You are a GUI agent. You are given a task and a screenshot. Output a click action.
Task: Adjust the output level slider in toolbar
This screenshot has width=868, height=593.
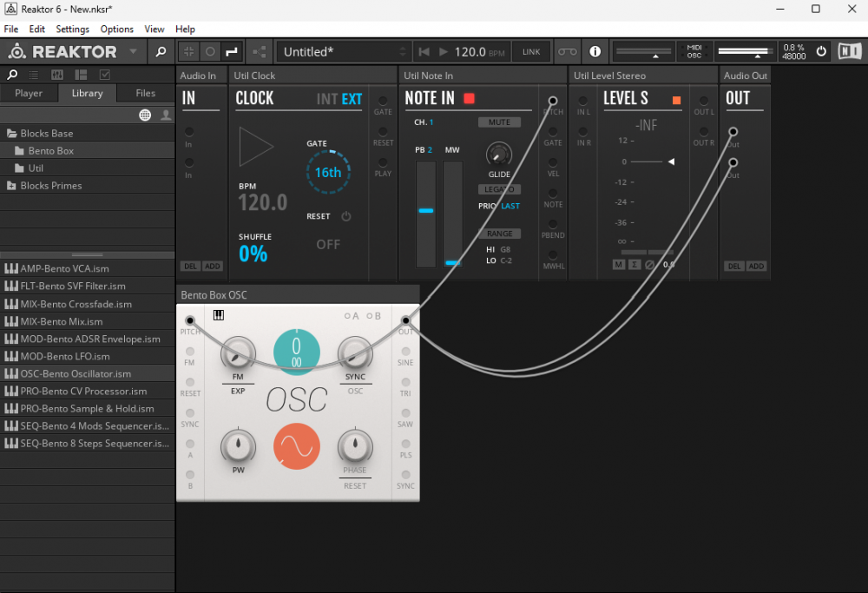745,51
